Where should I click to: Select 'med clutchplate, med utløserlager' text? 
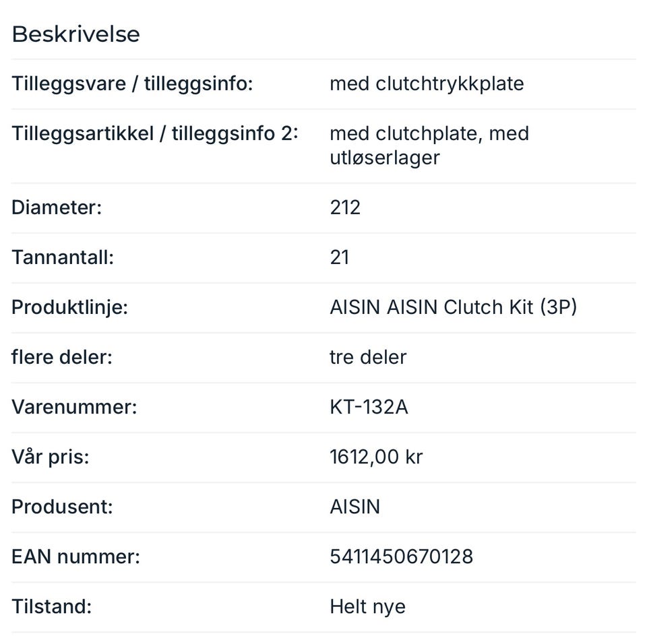coord(429,146)
